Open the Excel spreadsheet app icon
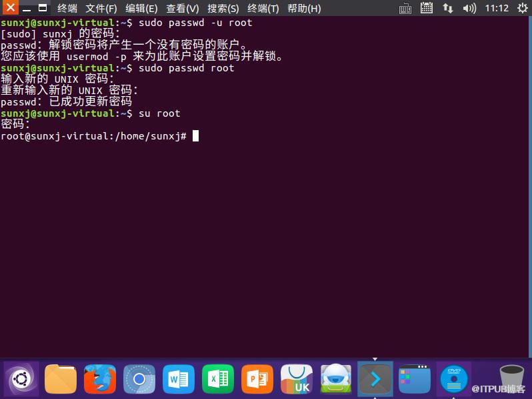The image size is (532, 399). [x=218, y=378]
